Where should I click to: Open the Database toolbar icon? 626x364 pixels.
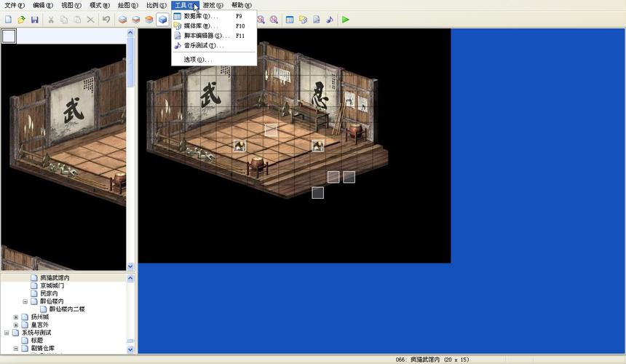(290, 20)
